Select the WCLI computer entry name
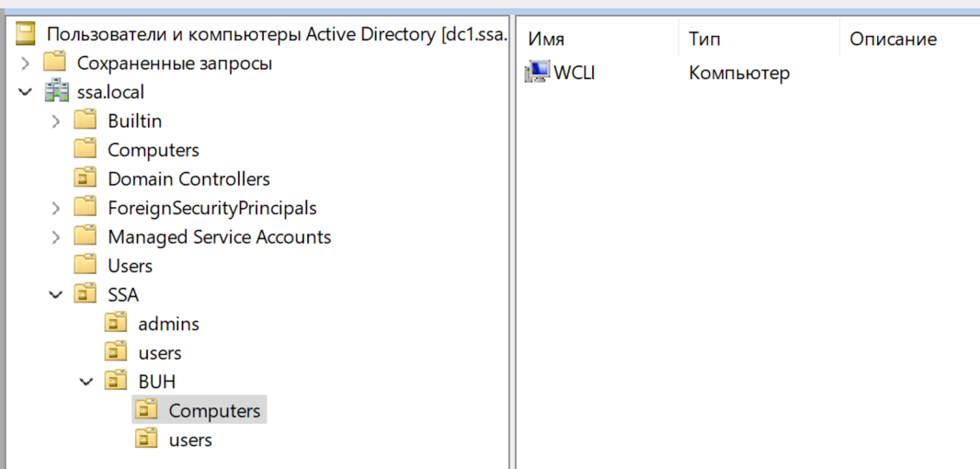 [x=575, y=73]
